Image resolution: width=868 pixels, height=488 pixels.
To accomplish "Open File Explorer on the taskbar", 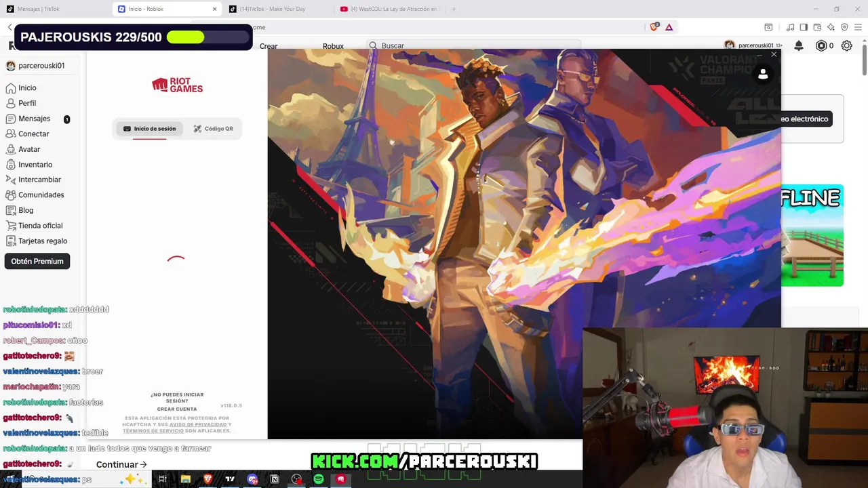I will coord(185,479).
